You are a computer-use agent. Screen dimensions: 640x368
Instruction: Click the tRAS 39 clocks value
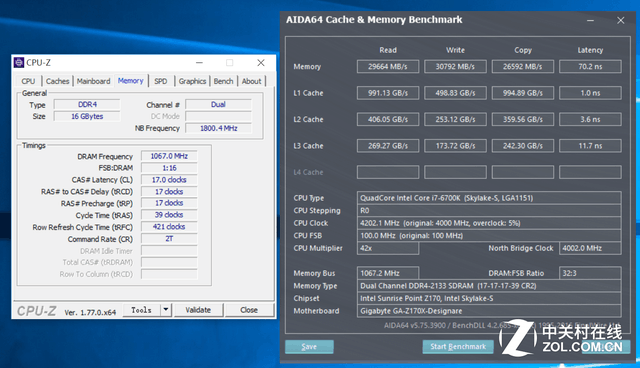[169, 215]
